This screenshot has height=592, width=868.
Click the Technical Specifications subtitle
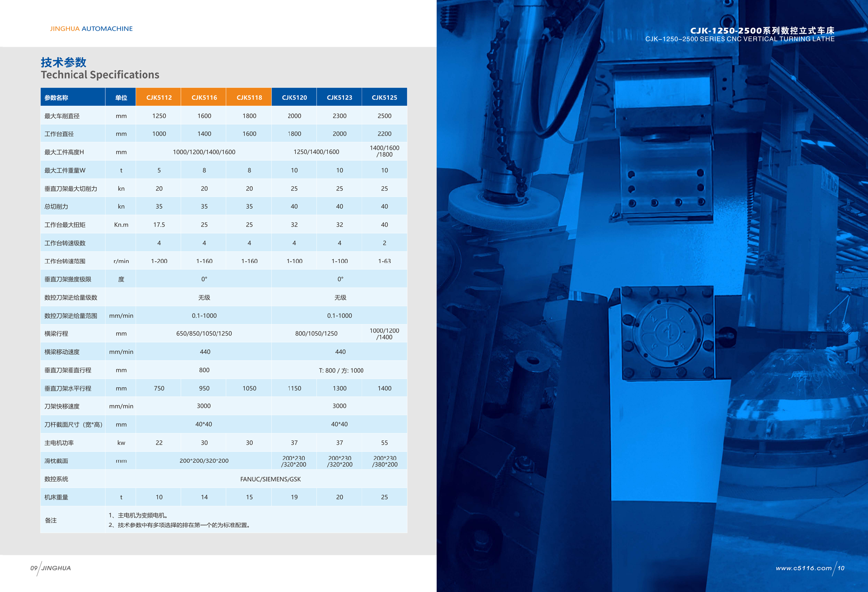100,75
